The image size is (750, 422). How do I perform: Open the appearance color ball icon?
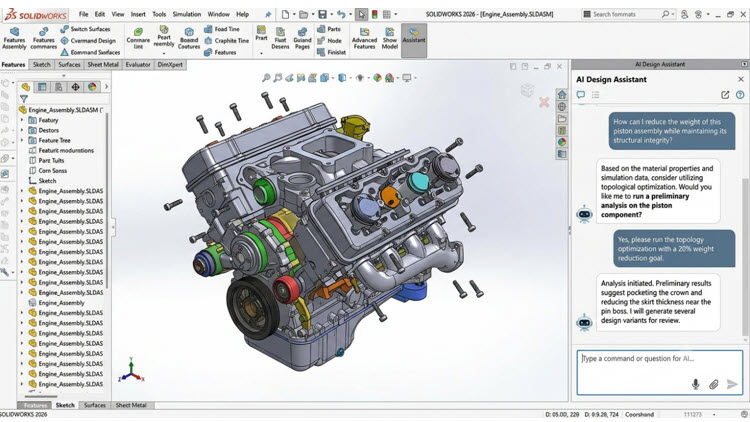click(377, 78)
